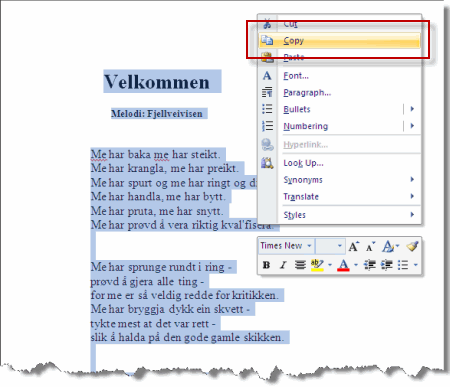Click the Paste clipboard icon

[267, 58]
